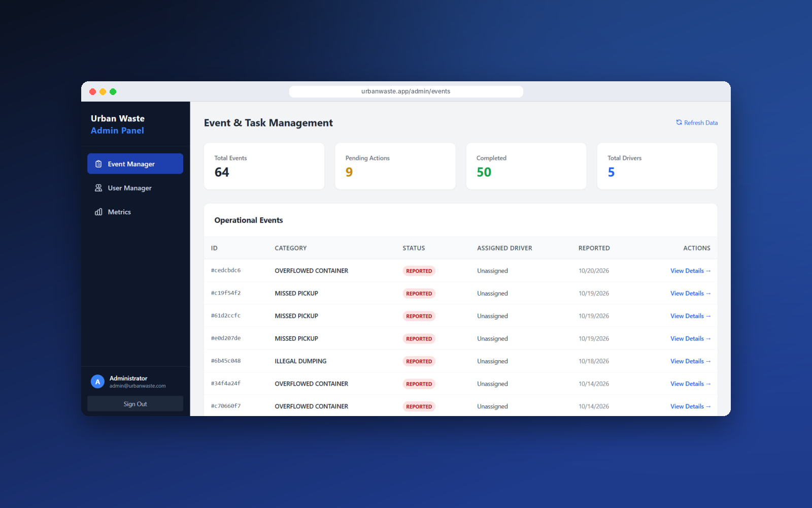The width and height of the screenshot is (812, 508).
Task: Click the browser address bar URL
Action: 406,91
